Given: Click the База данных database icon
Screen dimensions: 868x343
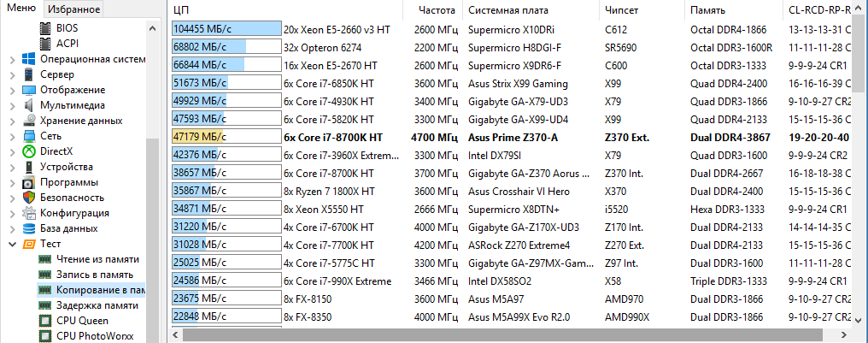Looking at the screenshot, I should [29, 228].
